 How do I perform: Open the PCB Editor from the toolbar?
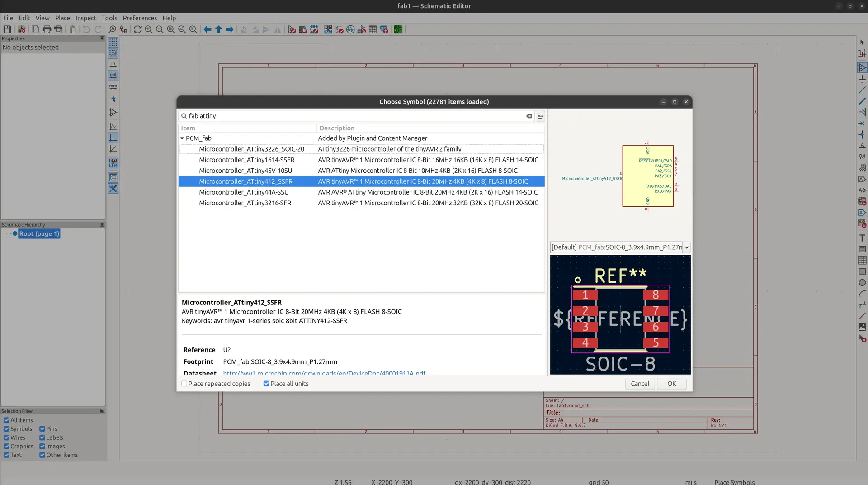click(x=398, y=29)
